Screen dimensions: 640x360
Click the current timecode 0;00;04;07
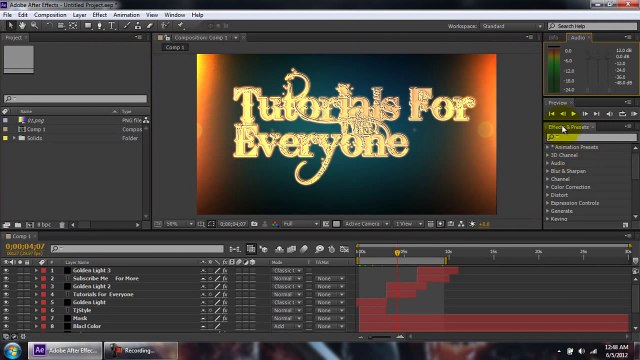(24, 247)
